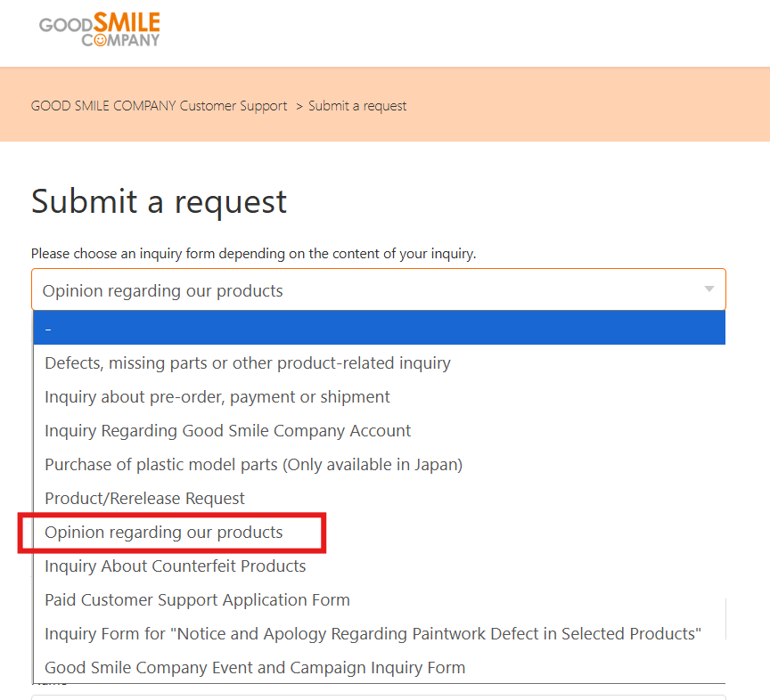Pick 'Inquiry Regarding Good Smile Company Account'
The height and width of the screenshot is (700, 770).
[228, 431]
